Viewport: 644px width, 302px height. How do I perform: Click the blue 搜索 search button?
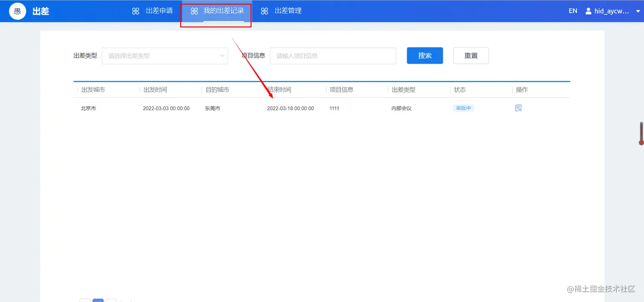[x=425, y=55]
